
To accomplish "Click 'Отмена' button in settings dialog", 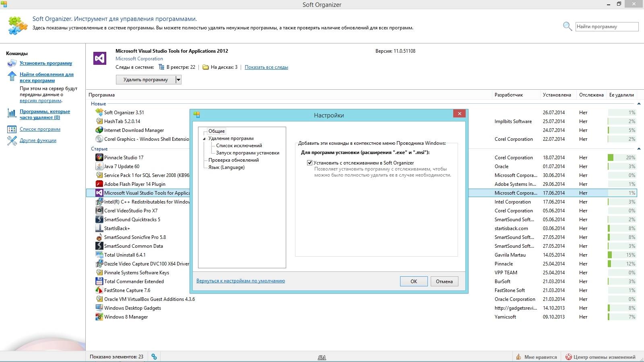I will coord(444,281).
